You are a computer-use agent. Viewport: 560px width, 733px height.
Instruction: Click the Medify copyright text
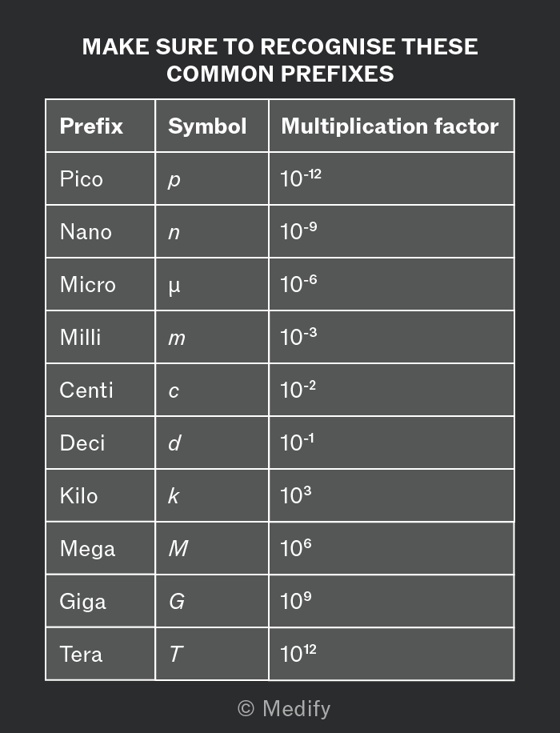coord(284,708)
